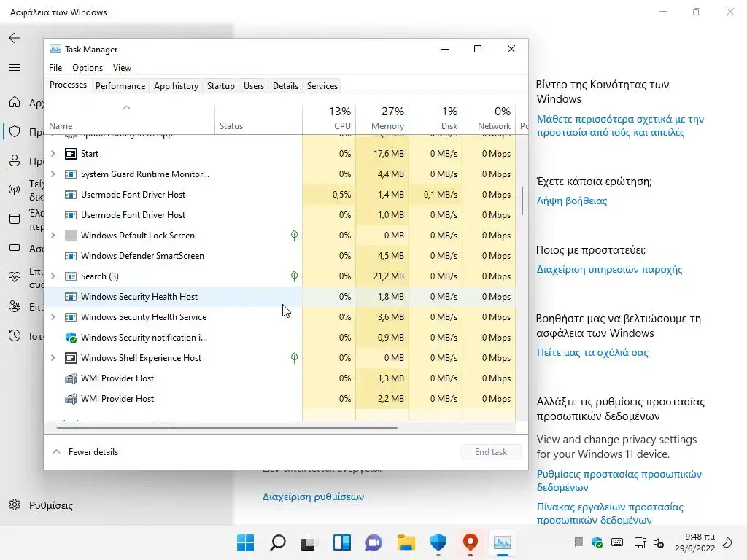Select Device security laptop sidebar icon
The image size is (747, 560).
[15, 248]
